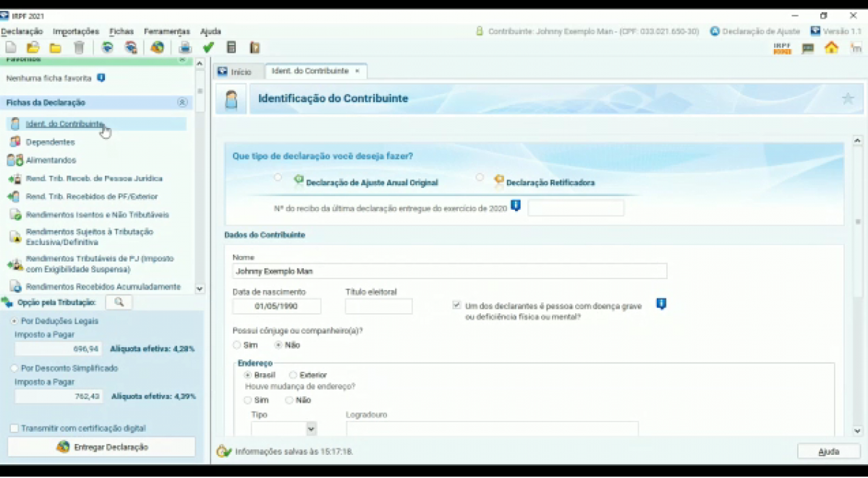The height and width of the screenshot is (478, 868).
Task: Select Por Deduções Legais option
Action: click(14, 320)
